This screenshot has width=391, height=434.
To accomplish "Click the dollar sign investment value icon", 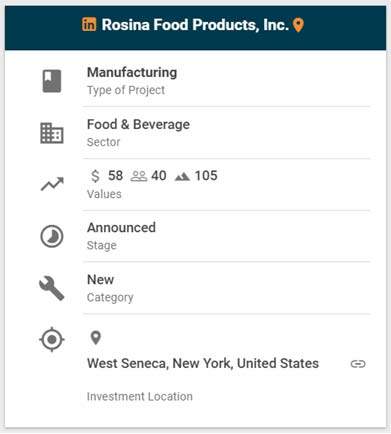I will pyautogui.click(x=95, y=176).
